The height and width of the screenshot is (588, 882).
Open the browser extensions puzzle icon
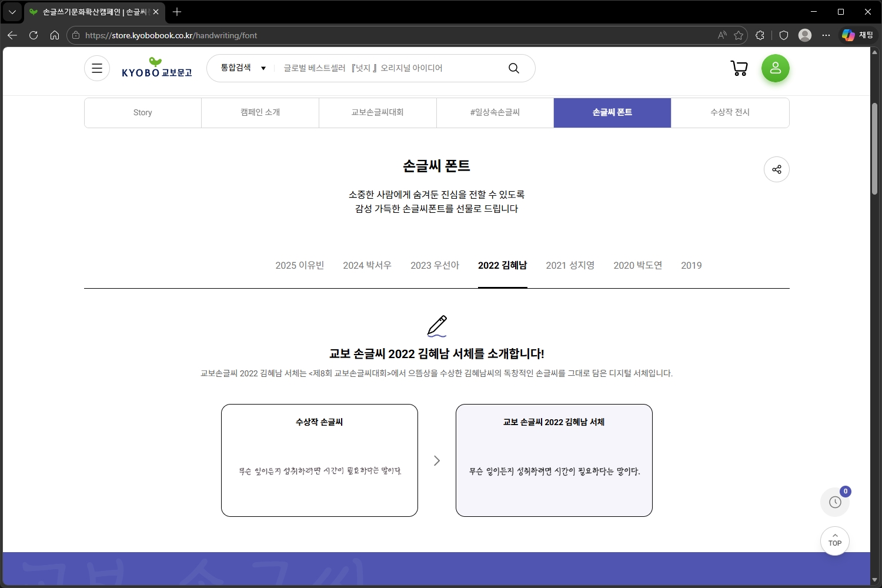(760, 35)
